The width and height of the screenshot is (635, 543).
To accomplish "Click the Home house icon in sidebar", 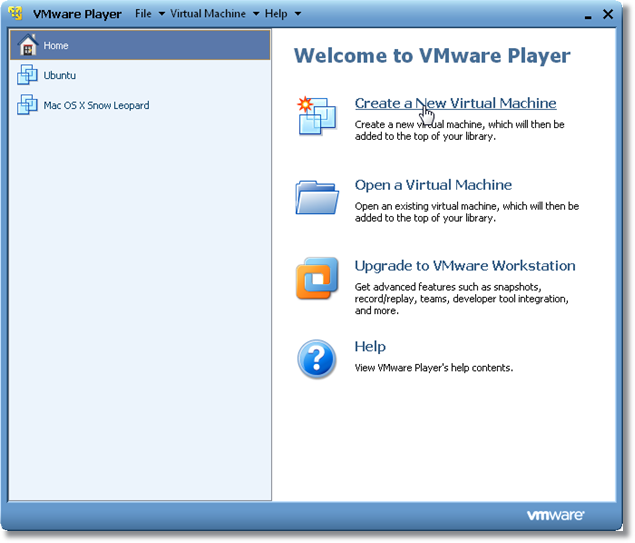I will pyautogui.click(x=28, y=45).
